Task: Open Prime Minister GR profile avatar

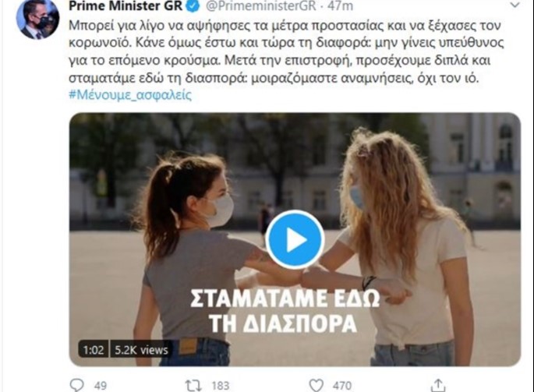Action: click(37, 19)
